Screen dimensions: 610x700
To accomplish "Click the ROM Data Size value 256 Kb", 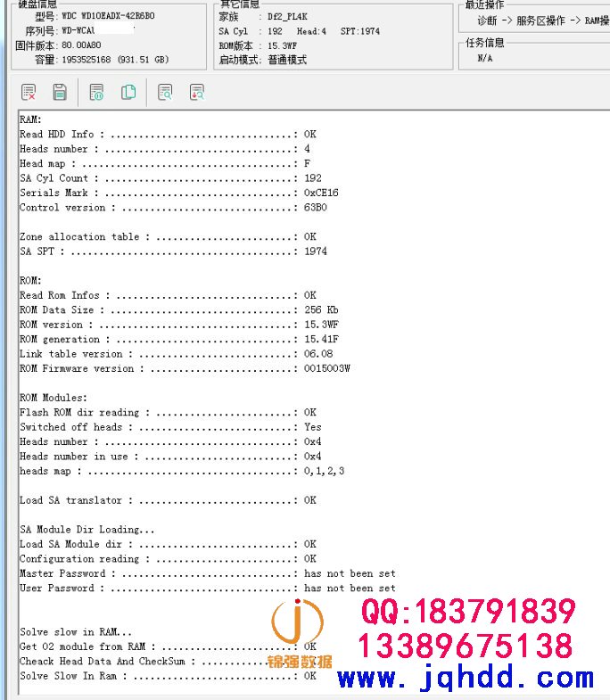I will (x=321, y=309).
